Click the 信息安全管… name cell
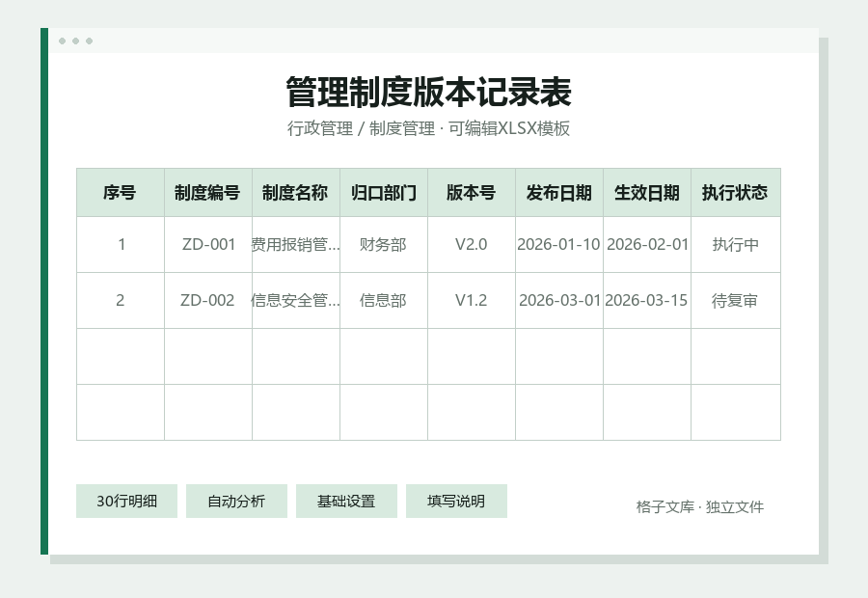Screen dimensions: 868x598 tap(296, 300)
